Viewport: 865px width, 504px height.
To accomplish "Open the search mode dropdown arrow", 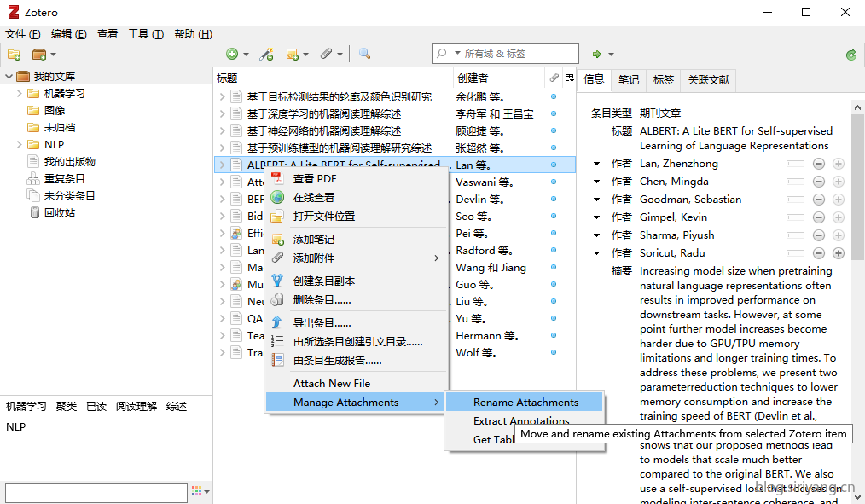I will pyautogui.click(x=457, y=54).
